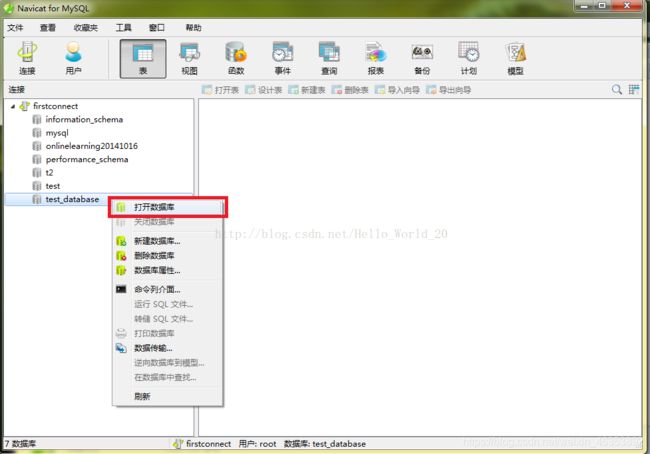
Task: Choose 新建数据库 (New Database) menu item
Action: pos(168,241)
